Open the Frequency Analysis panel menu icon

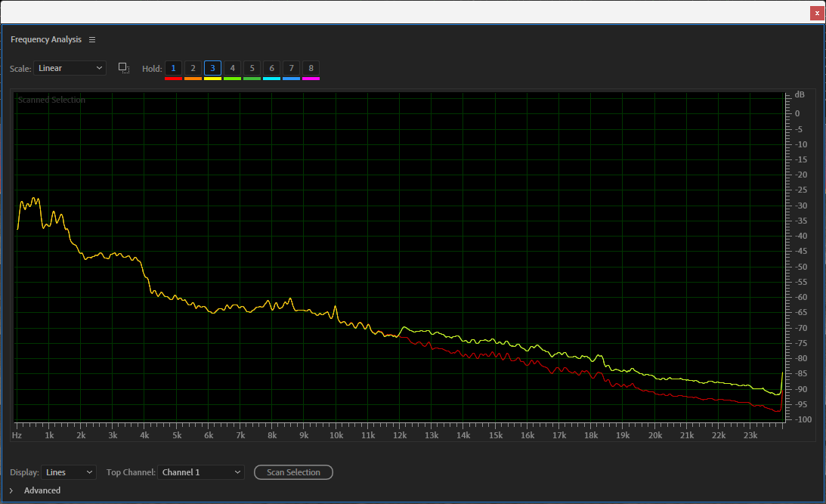pos(92,39)
